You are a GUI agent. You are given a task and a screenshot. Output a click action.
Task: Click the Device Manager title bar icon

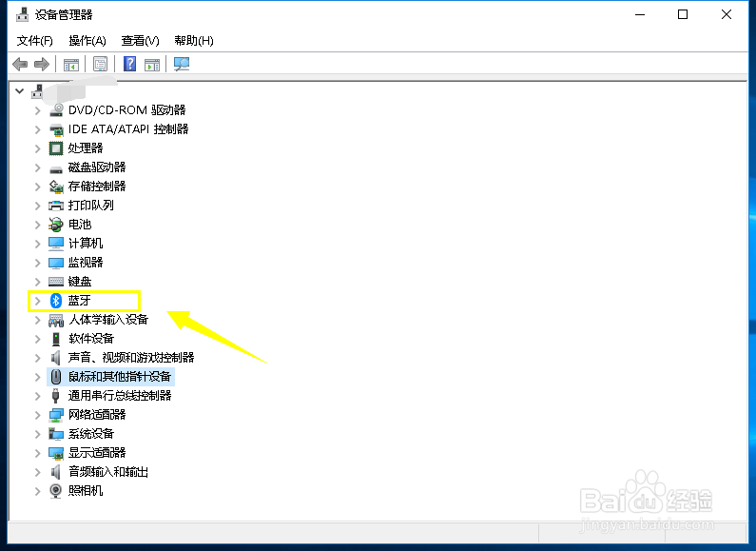pos(22,15)
